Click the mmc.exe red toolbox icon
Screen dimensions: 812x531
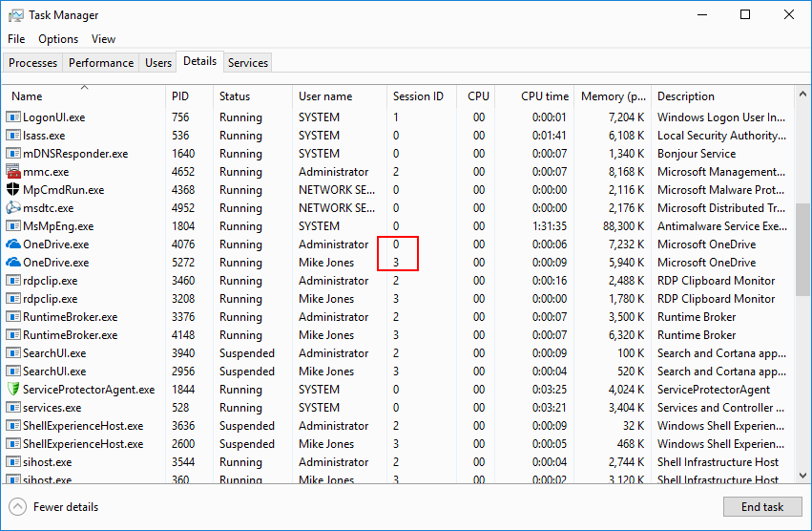click(13, 171)
